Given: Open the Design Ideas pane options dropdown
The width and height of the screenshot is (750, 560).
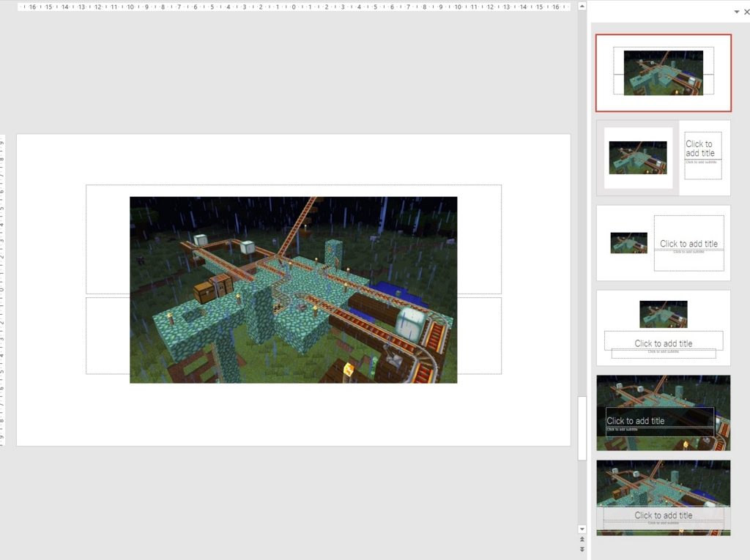Looking at the screenshot, I should coord(737,12).
